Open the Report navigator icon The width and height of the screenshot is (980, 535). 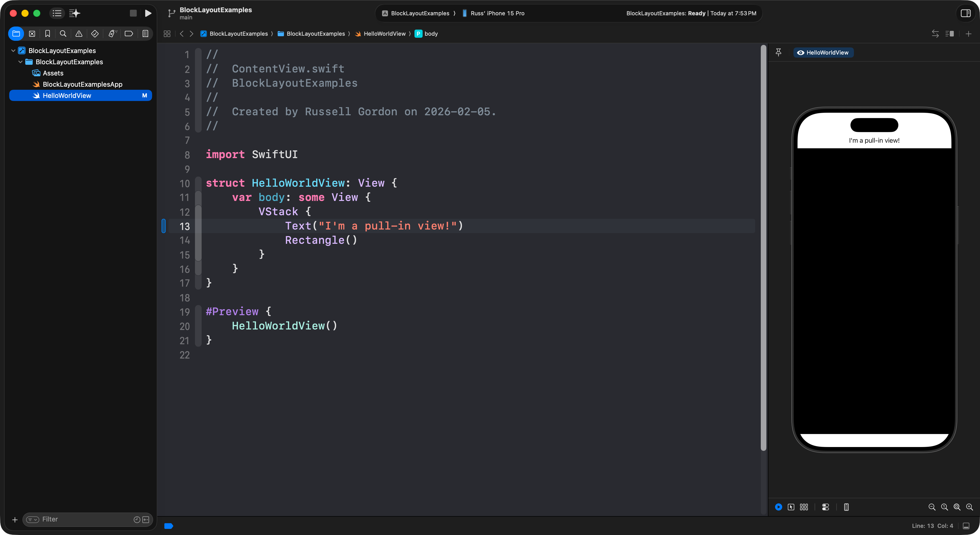click(x=145, y=34)
